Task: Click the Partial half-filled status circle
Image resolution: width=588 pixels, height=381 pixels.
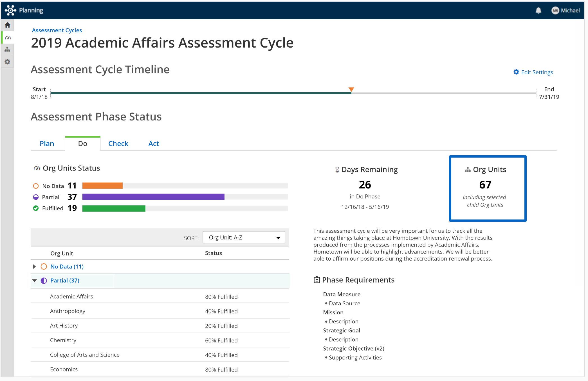Action: (x=36, y=197)
